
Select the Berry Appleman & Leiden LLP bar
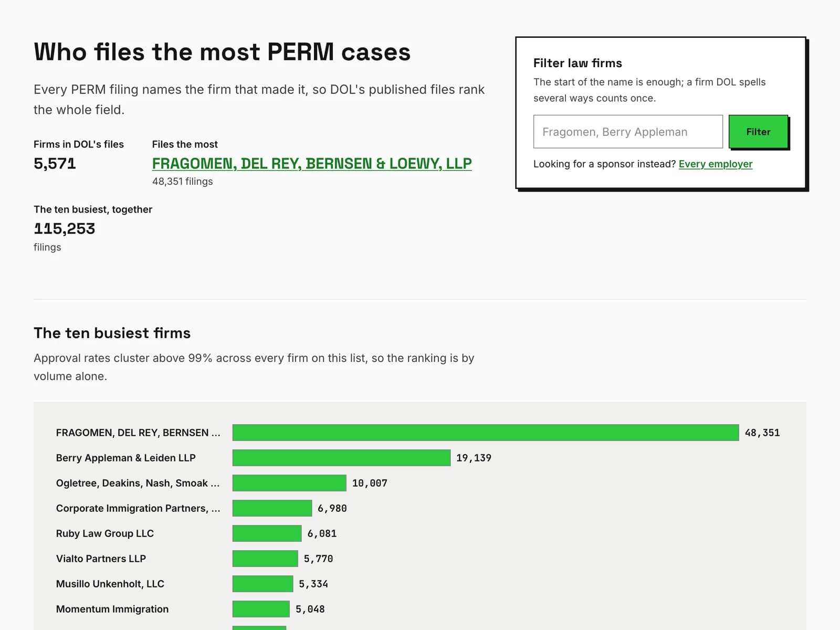pos(341,458)
